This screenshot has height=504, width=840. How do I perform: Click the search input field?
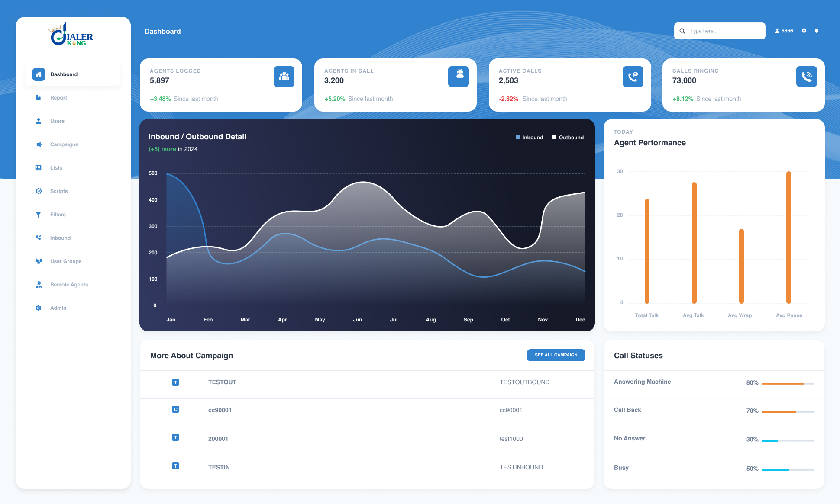pos(720,31)
